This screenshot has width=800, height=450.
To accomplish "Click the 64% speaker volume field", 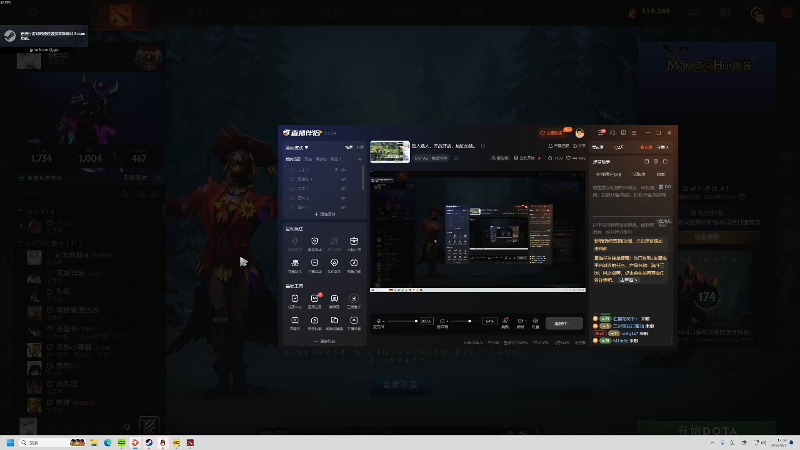I will click(x=489, y=321).
